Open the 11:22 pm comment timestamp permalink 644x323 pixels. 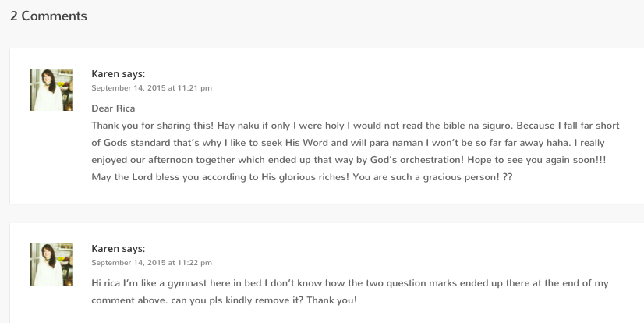[151, 263]
